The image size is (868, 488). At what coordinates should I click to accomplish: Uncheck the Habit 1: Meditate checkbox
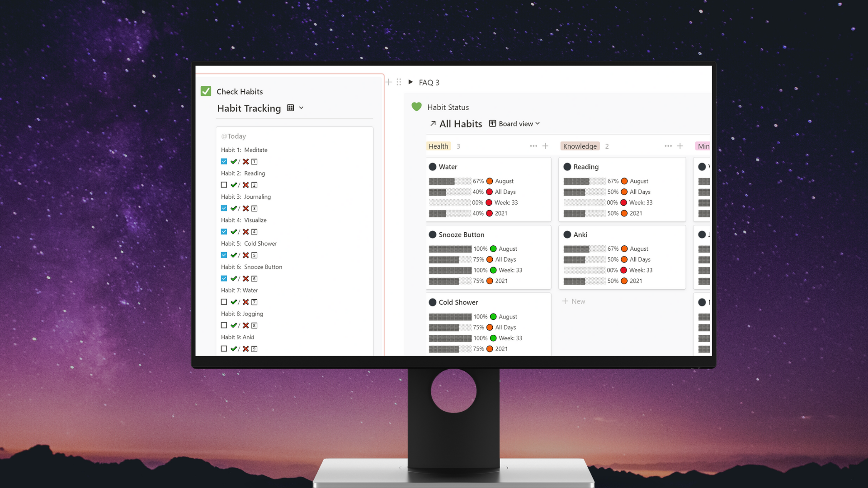click(x=224, y=161)
